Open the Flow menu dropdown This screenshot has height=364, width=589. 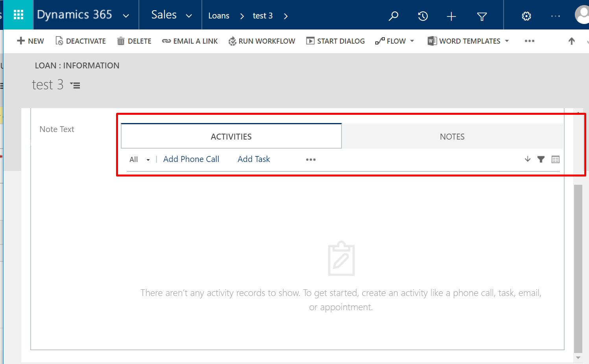click(x=412, y=41)
